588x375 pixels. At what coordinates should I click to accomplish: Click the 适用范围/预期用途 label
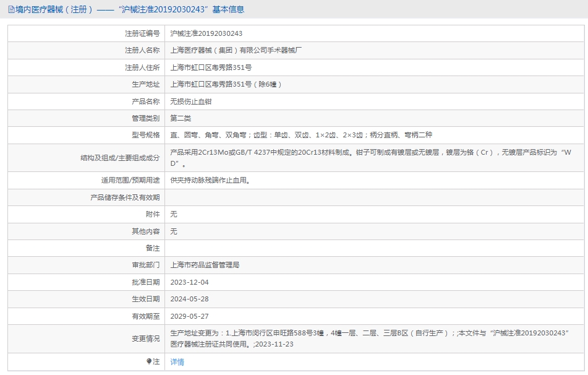130,180
